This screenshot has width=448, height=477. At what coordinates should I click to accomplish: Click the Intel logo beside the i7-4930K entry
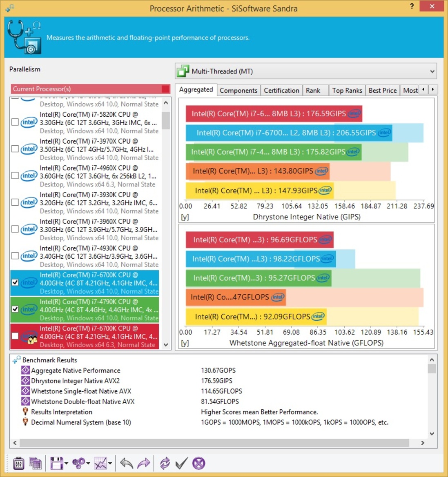pos(29,256)
